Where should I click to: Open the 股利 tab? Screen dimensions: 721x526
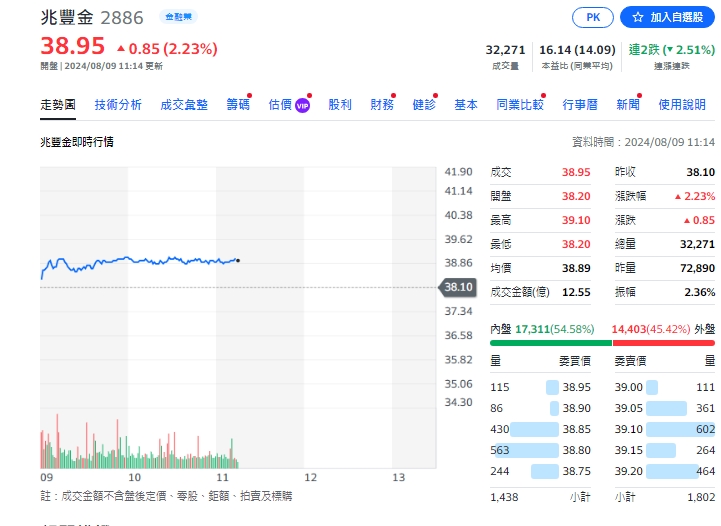point(340,105)
